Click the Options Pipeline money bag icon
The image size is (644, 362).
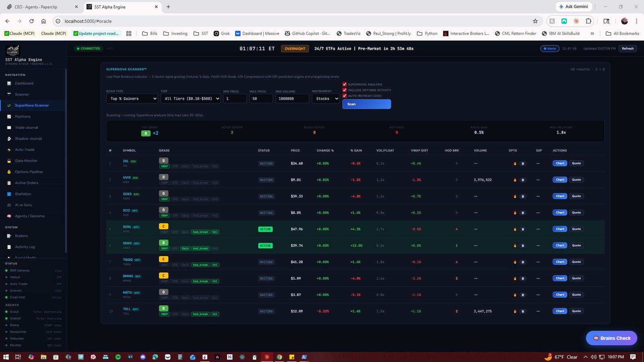[9, 172]
